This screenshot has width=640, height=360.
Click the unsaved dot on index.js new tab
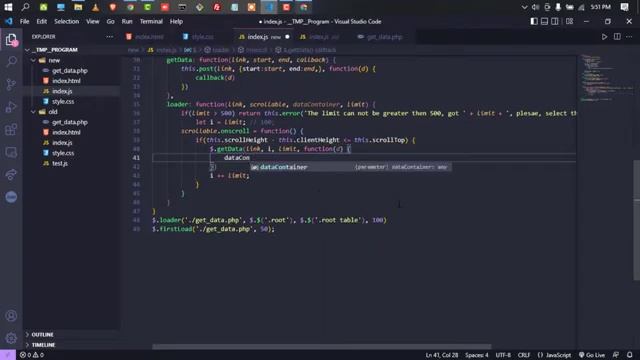point(287,37)
